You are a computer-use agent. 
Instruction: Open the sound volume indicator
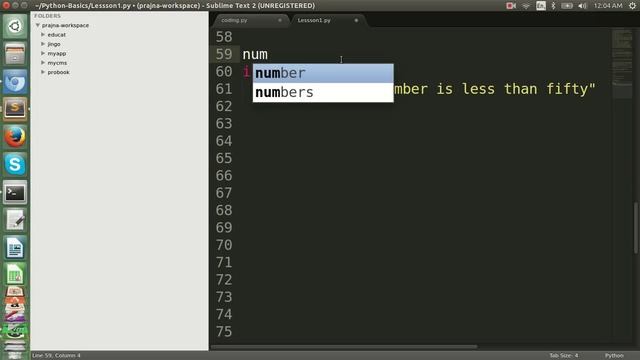click(582, 6)
